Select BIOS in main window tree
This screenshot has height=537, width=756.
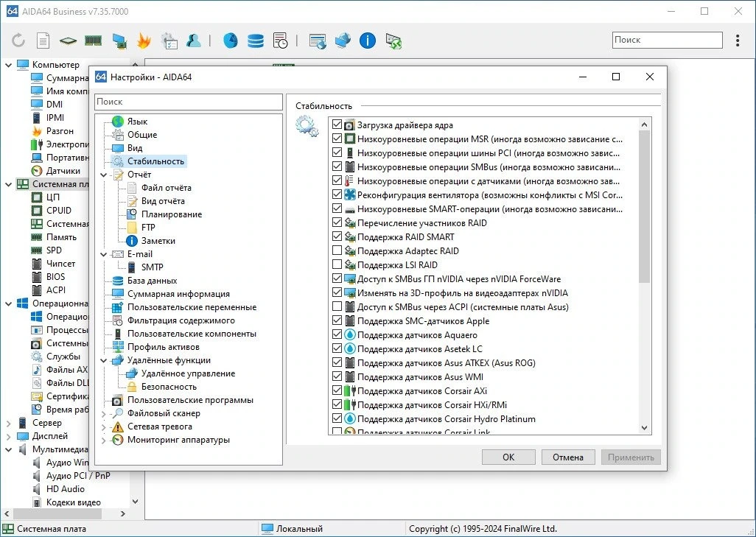tap(55, 277)
